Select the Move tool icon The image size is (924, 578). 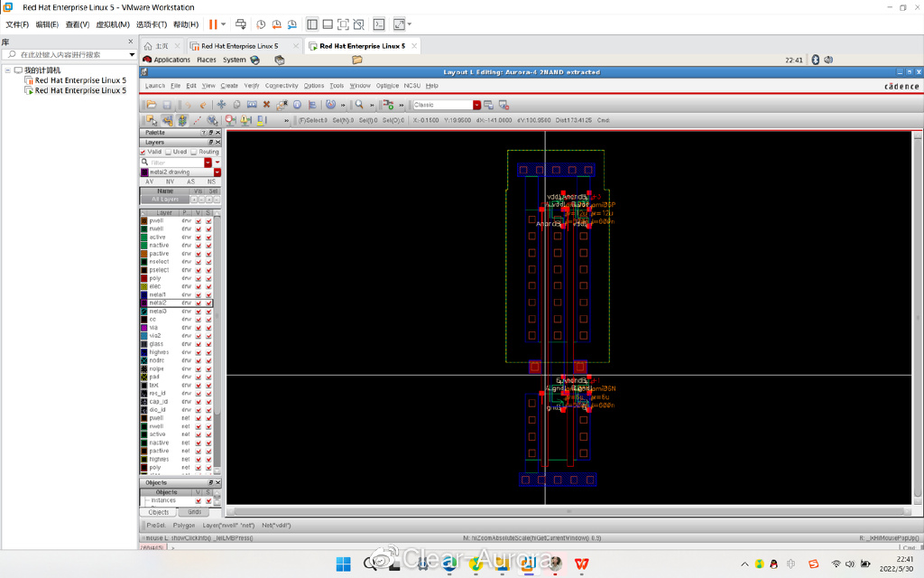pos(221,105)
